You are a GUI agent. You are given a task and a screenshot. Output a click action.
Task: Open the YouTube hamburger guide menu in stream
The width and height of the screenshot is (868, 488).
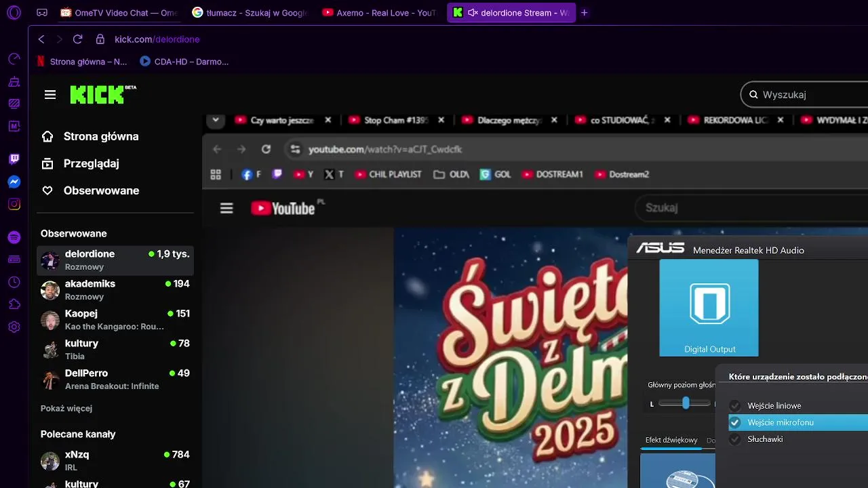226,208
